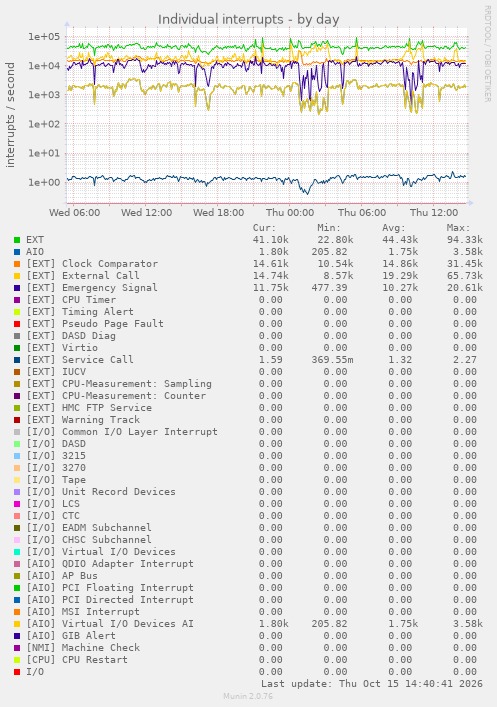
Task: Click the '[EXT] Timing Alert' label
Action: 80,312
